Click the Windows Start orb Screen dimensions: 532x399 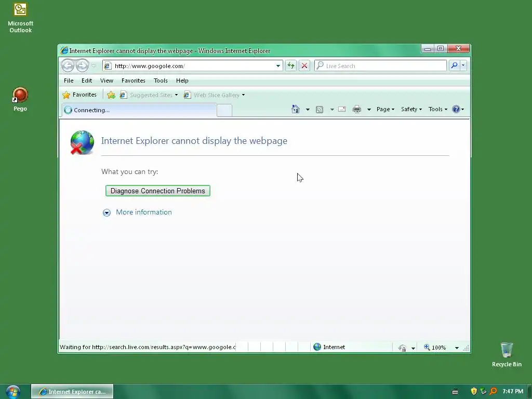[13, 392]
